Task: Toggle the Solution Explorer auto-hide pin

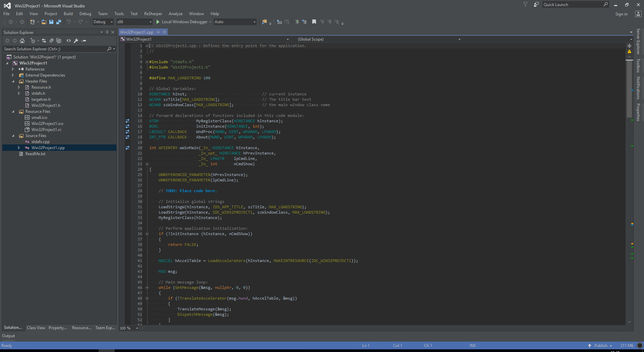Action: tap(107, 32)
